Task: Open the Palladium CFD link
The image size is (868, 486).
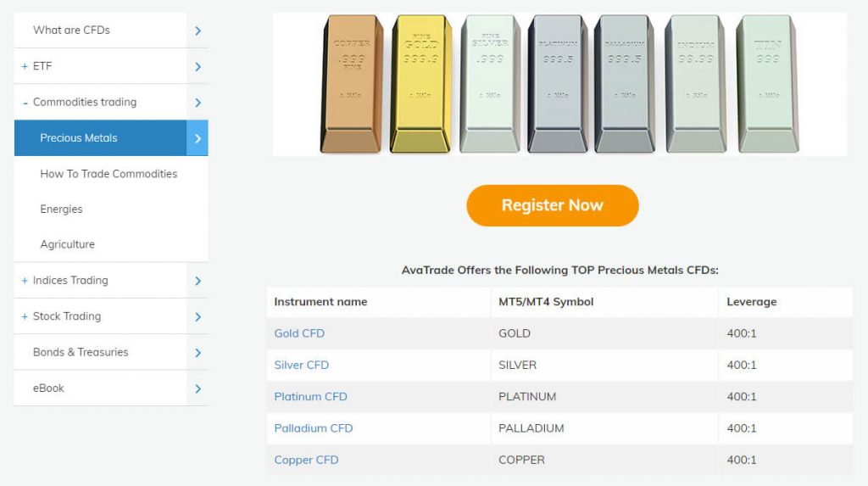Action: click(x=314, y=427)
